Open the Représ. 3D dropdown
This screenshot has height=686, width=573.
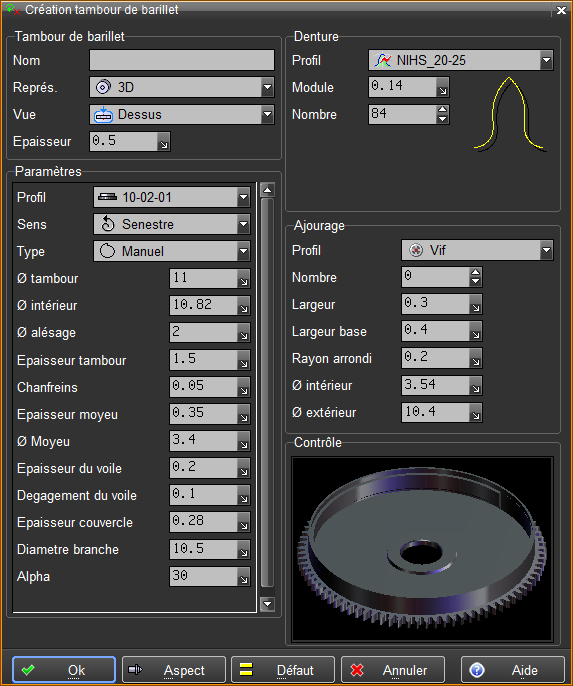click(x=267, y=87)
